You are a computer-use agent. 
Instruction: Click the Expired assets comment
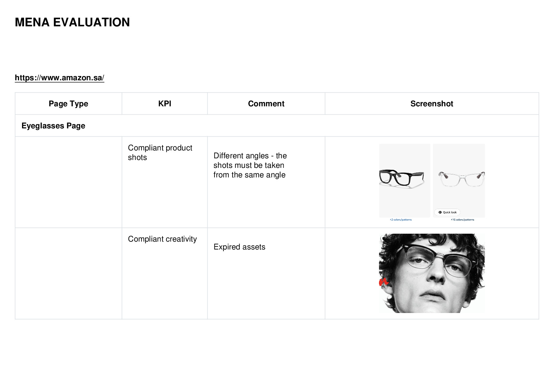pos(239,247)
